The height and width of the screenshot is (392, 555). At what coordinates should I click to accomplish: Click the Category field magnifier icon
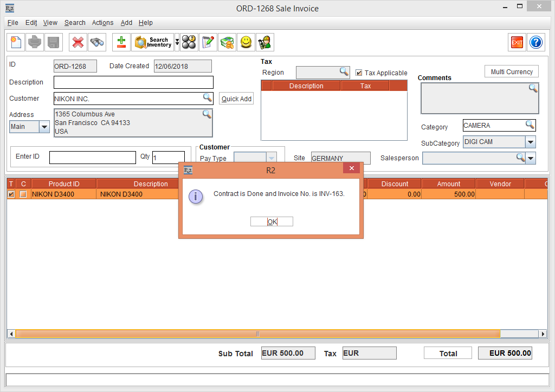[x=530, y=124]
